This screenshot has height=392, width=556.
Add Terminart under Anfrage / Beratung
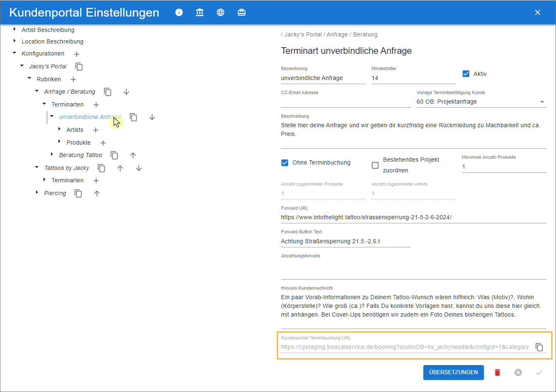[x=96, y=105]
